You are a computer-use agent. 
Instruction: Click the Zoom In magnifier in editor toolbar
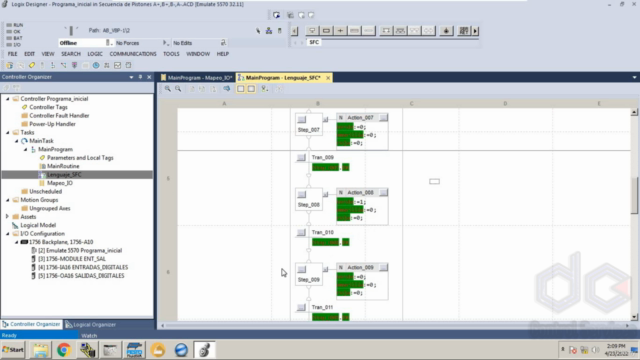(x=168, y=89)
